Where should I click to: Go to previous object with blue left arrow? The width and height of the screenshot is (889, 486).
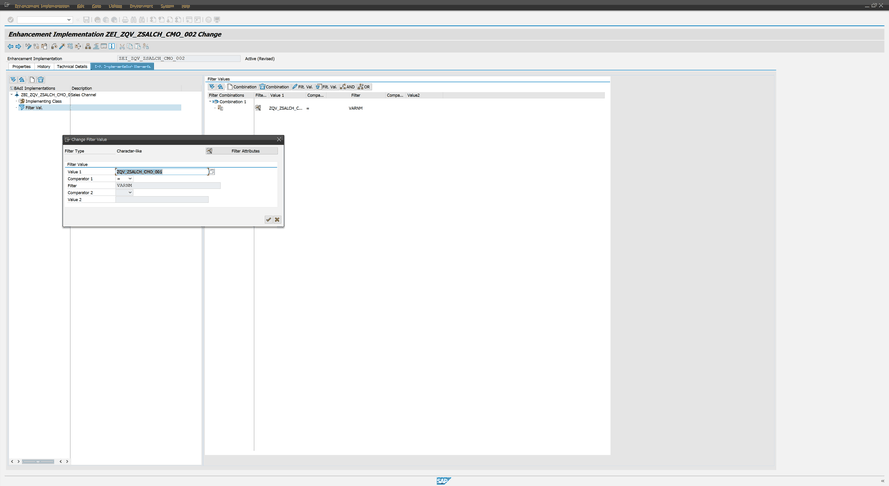(10, 47)
